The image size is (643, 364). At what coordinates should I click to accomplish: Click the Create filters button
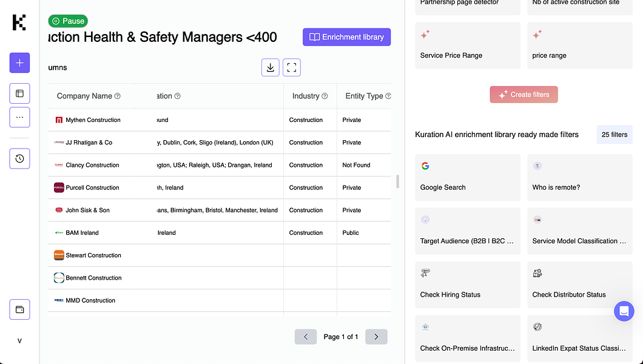point(523,95)
